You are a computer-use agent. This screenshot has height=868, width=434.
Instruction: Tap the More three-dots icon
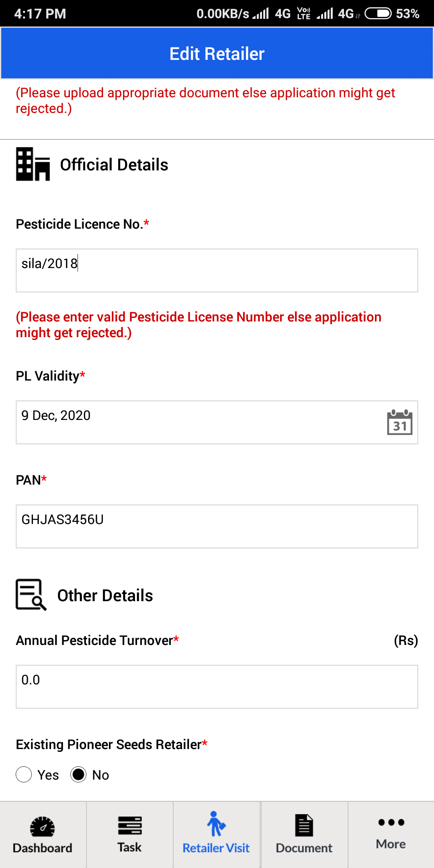(x=391, y=822)
